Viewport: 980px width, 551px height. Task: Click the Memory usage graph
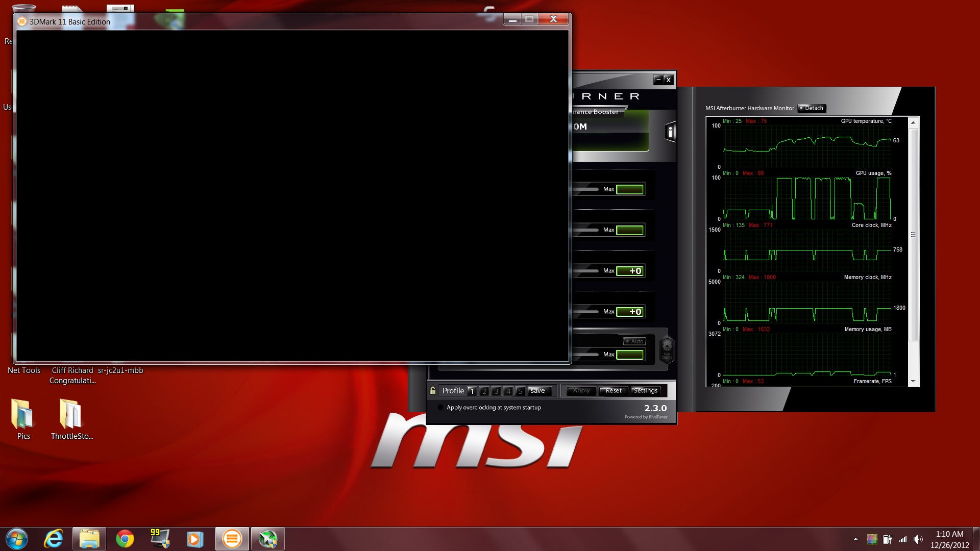807,354
